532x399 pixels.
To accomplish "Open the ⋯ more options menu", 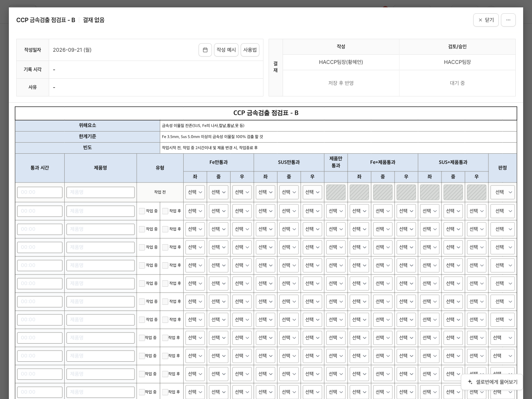I will (508, 20).
